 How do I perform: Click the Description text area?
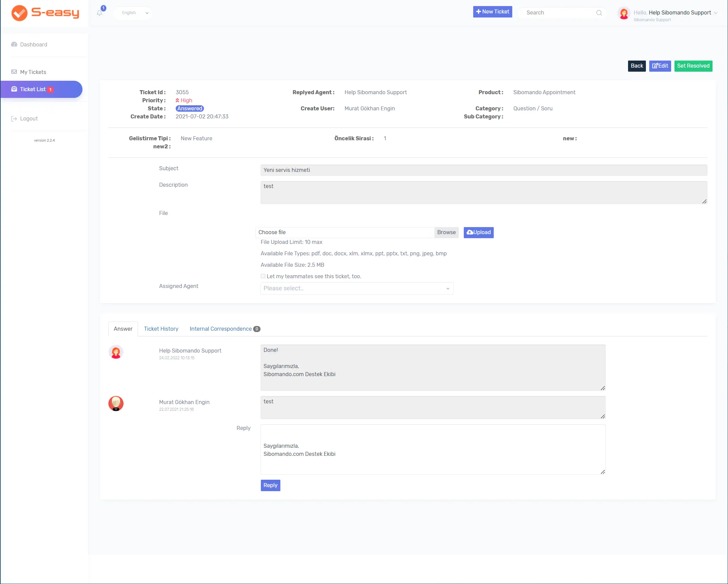click(484, 193)
